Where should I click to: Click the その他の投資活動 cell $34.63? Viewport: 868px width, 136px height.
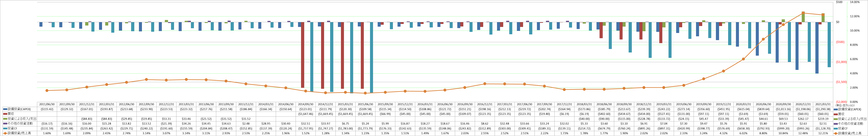click(226, 124)
